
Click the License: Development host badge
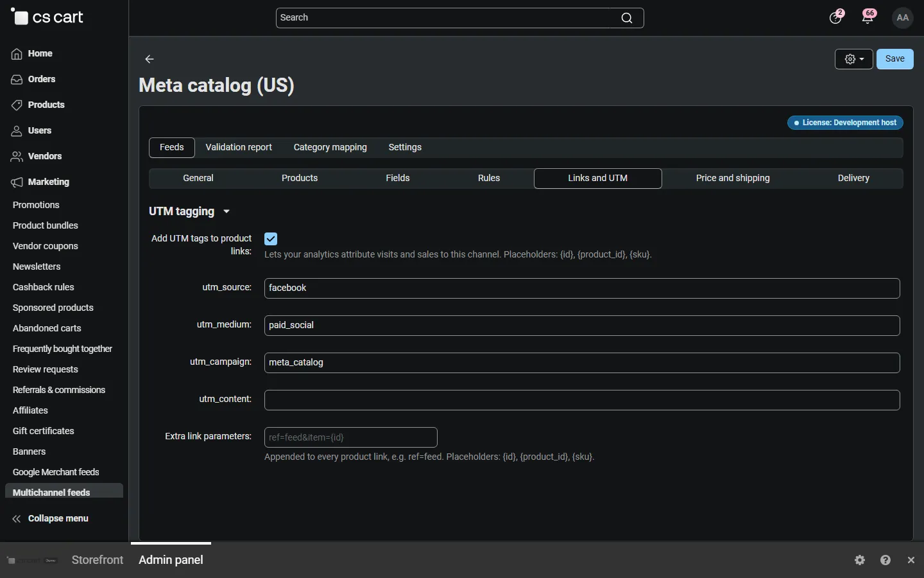pyautogui.click(x=846, y=123)
